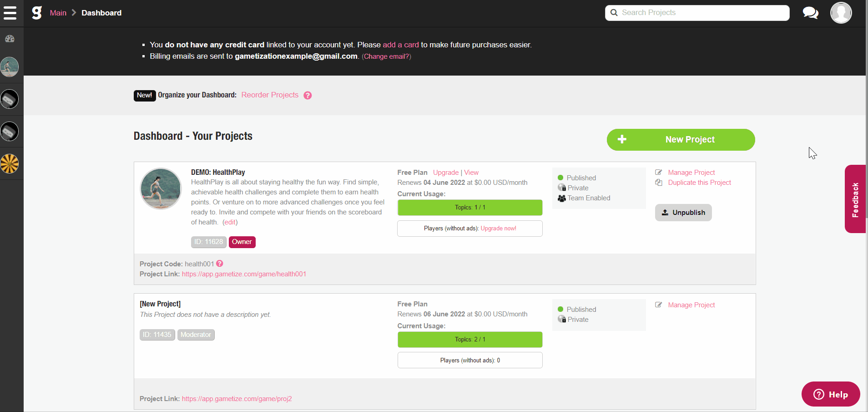Click the Private lock icon of [New Project]

tap(562, 319)
